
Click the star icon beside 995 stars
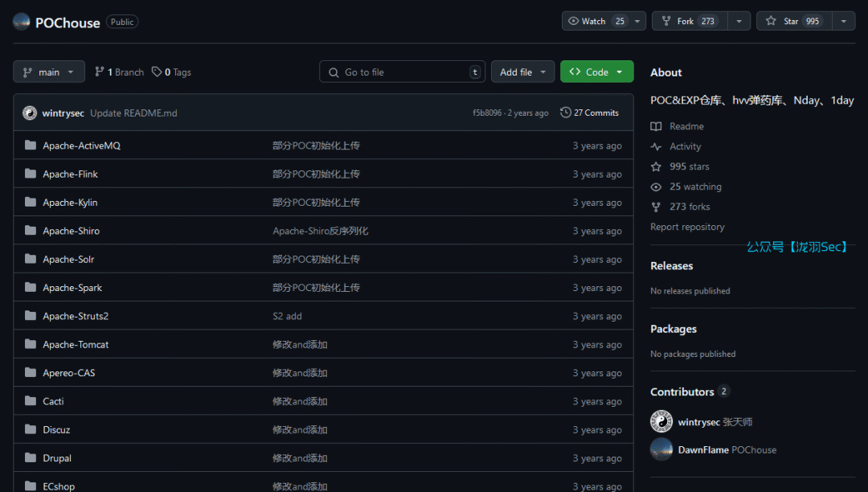656,166
